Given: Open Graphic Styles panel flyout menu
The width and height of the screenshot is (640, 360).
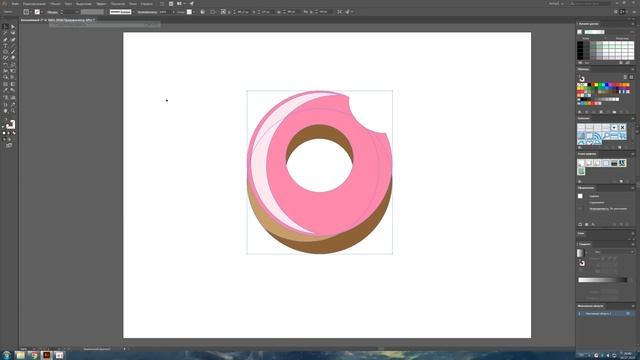Looking at the screenshot, I should pos(633,154).
